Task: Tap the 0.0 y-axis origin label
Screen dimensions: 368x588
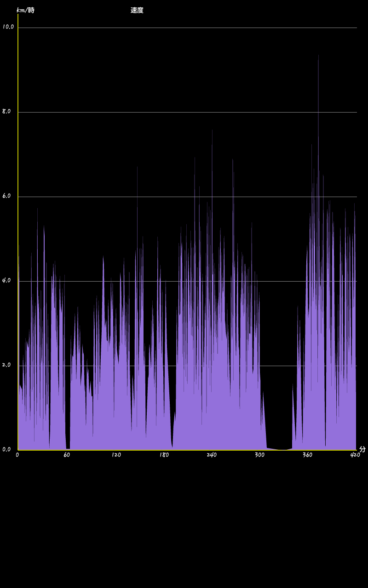Action: [6, 449]
